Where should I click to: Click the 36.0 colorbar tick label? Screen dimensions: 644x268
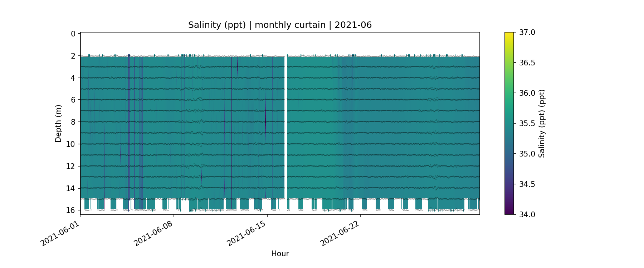[527, 93]
